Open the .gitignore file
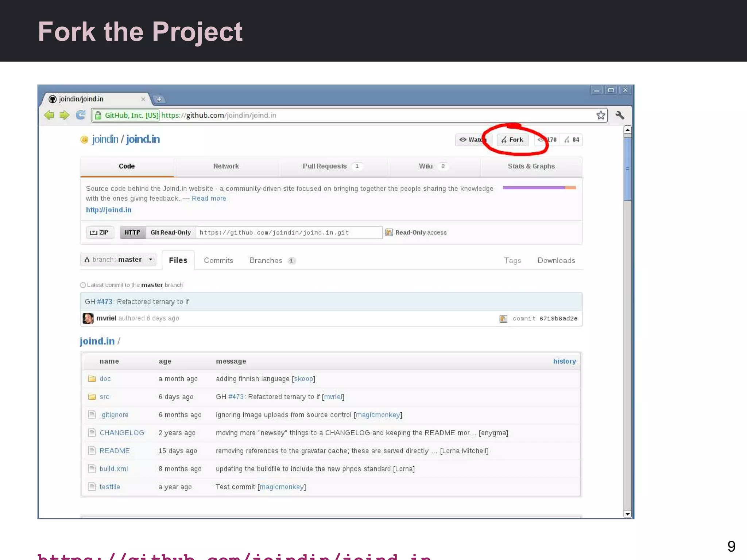Screen dimensions: 747x560 pyautogui.click(x=114, y=415)
